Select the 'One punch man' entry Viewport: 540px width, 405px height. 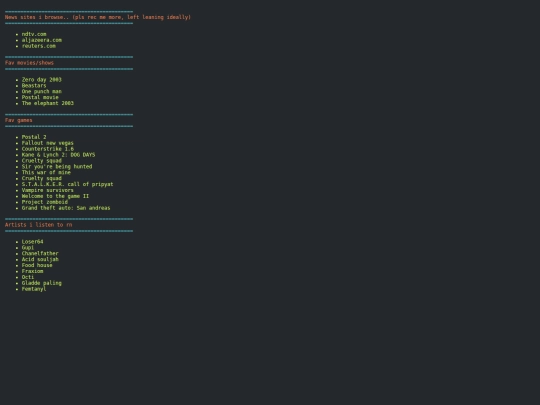coord(42,91)
